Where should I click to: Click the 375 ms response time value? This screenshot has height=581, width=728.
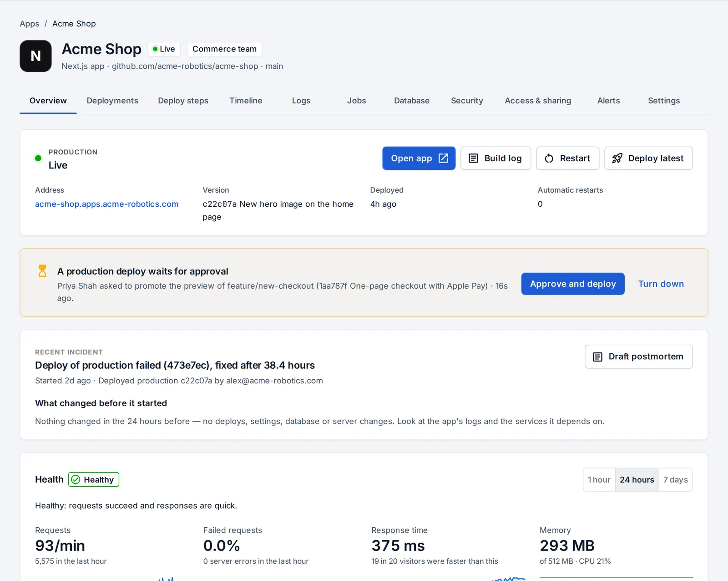pyautogui.click(x=398, y=545)
